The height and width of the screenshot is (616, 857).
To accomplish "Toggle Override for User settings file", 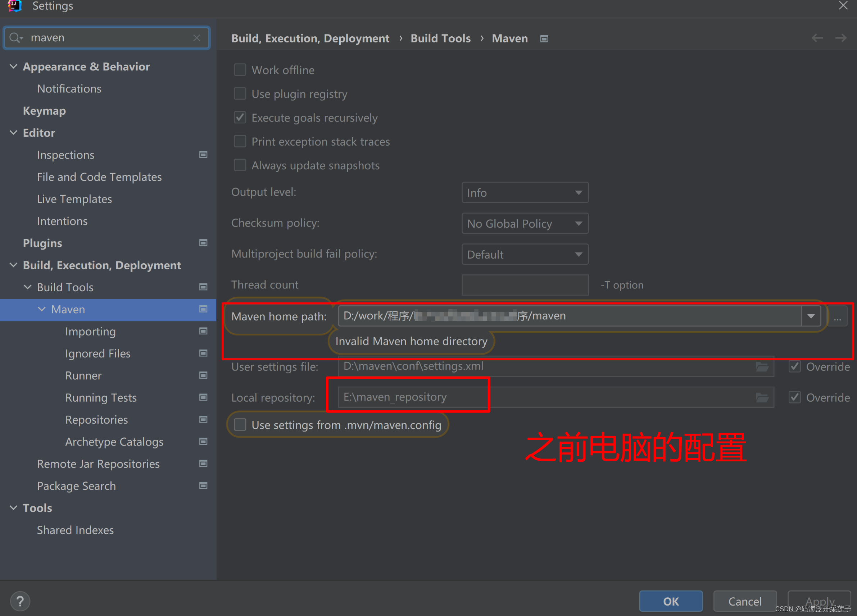I will 795,366.
